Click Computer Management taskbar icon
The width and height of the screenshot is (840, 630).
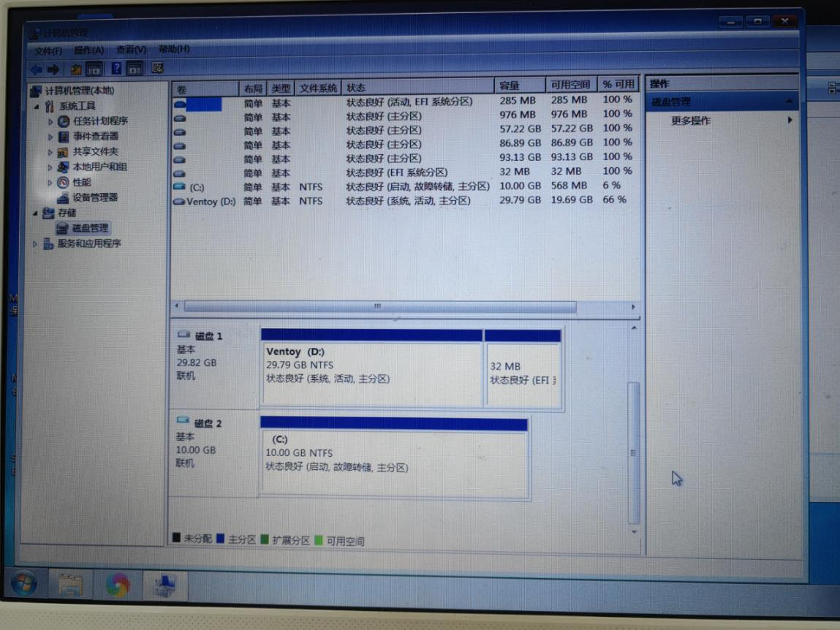coord(164,585)
